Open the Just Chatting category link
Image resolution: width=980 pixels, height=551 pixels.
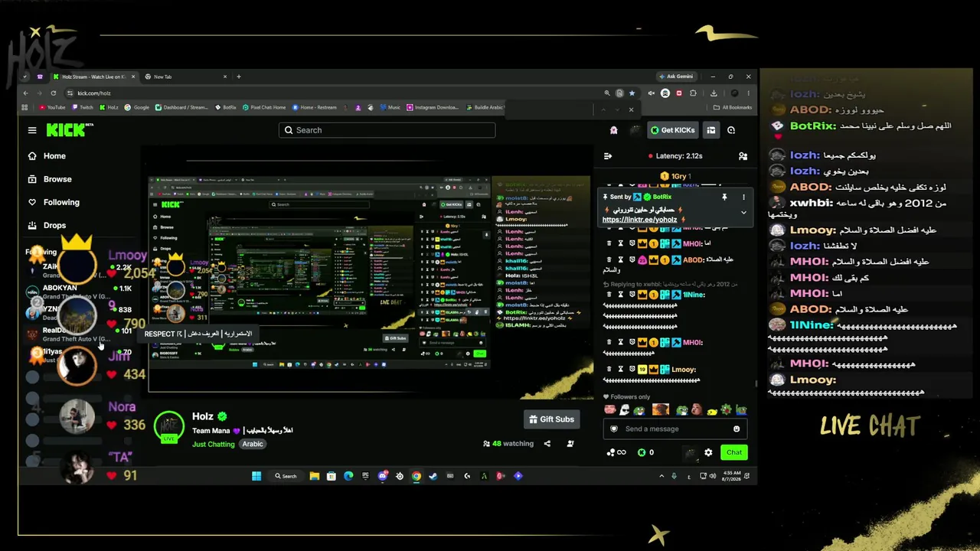214,444
